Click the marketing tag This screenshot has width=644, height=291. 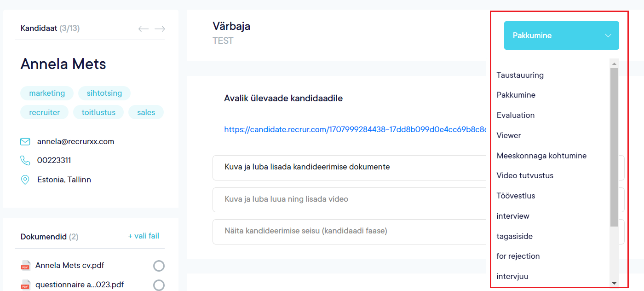(47, 93)
